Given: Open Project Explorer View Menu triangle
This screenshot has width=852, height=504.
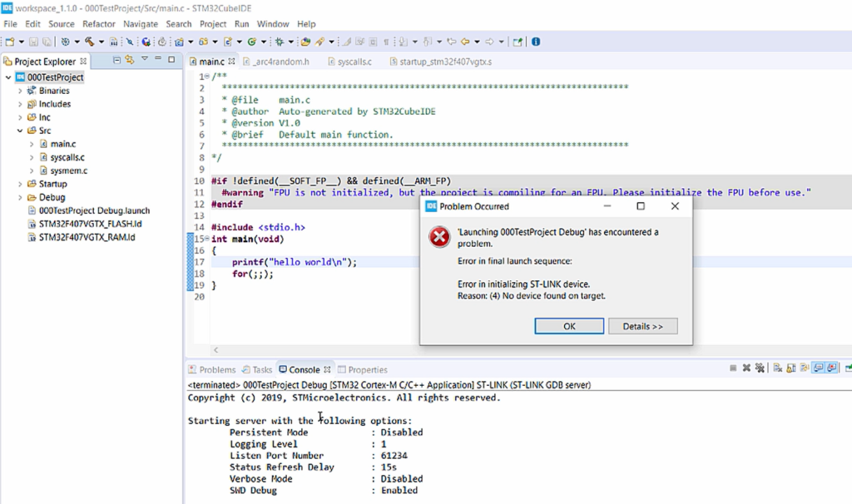Looking at the screenshot, I should 145,59.
